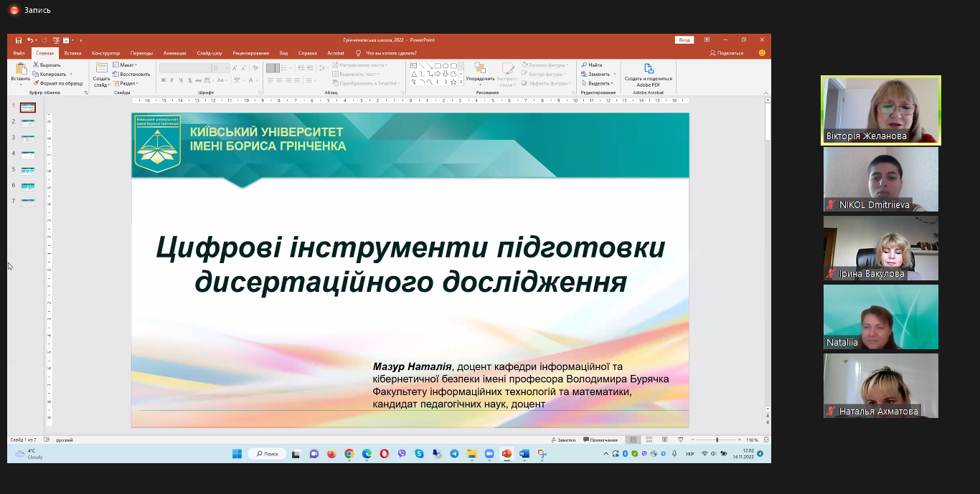Screen dimensions: 980x494
Task: Switch to the Animation ribbon tab
Action: 174,53
